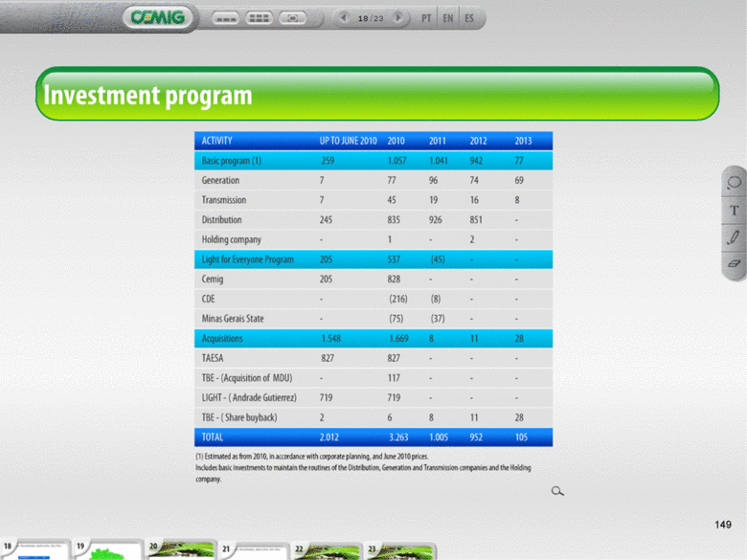Select the eraser tool
747x560 pixels.
coord(735,263)
